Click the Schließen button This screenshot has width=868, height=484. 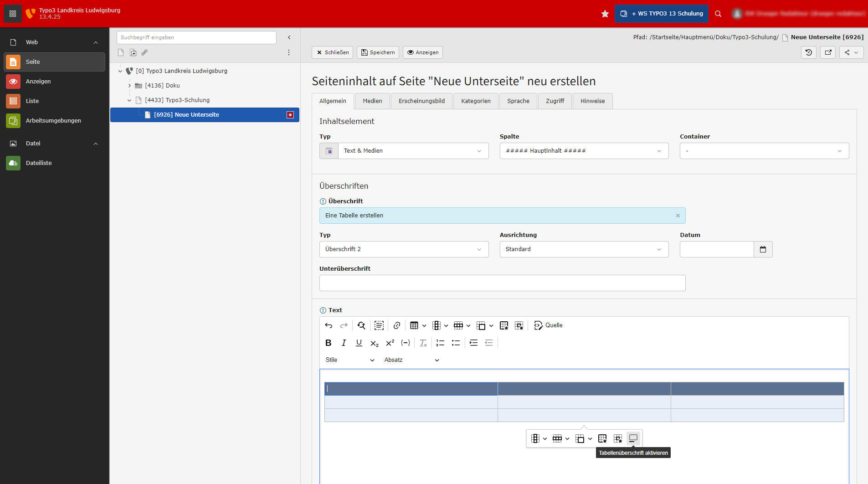point(332,52)
